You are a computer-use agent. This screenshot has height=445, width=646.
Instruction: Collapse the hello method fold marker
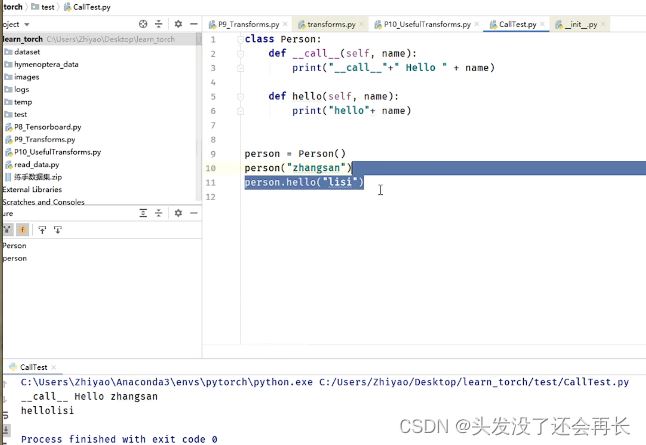pos(241,97)
